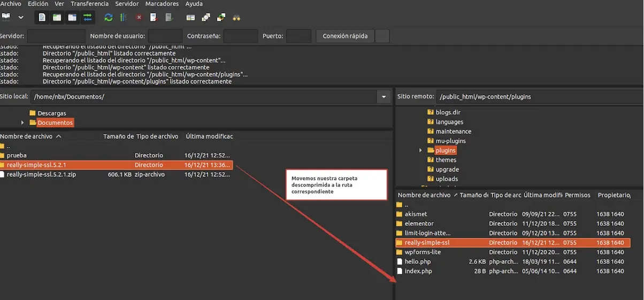The height and width of the screenshot is (300, 644).
Task: Expand the plugins folder in remote tree
Action: click(421, 151)
